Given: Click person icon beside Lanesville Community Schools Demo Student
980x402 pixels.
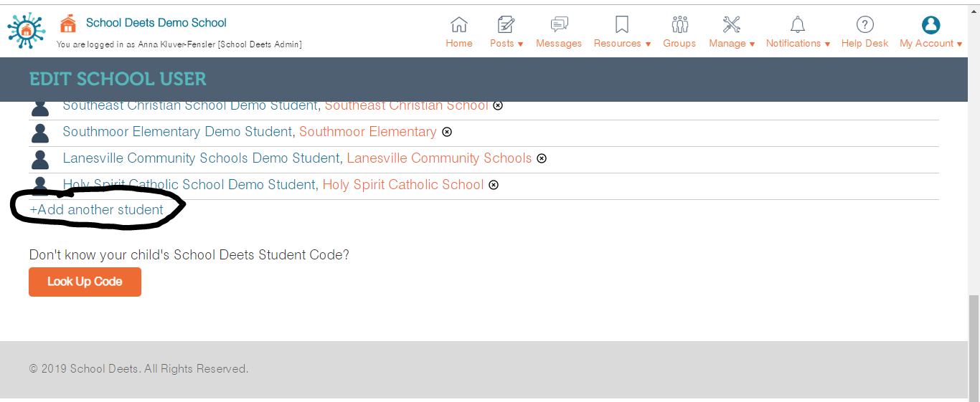Looking at the screenshot, I should pyautogui.click(x=40, y=159).
